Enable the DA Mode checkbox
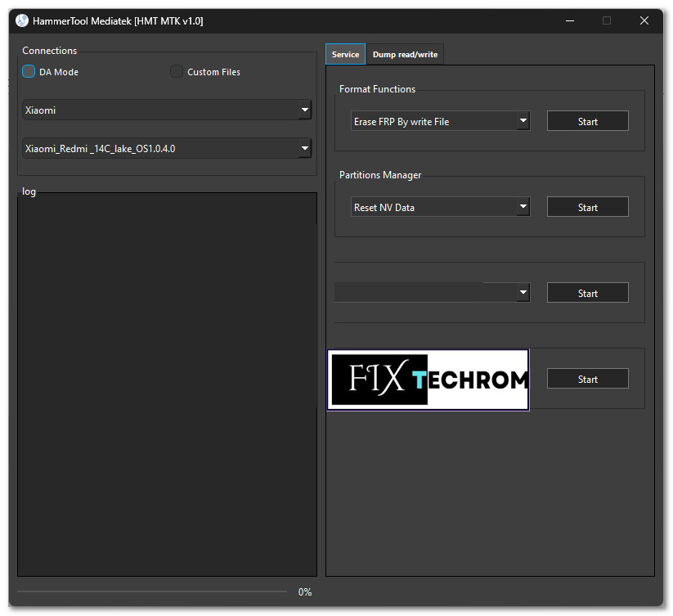 (x=29, y=71)
